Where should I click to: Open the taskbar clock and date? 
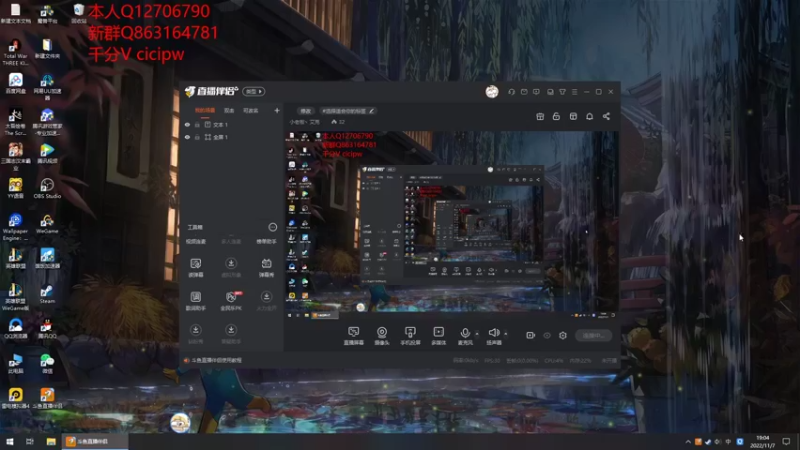click(x=763, y=442)
